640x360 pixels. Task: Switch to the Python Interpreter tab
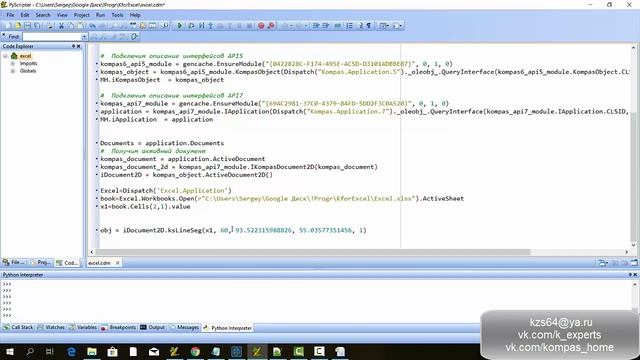point(227,328)
